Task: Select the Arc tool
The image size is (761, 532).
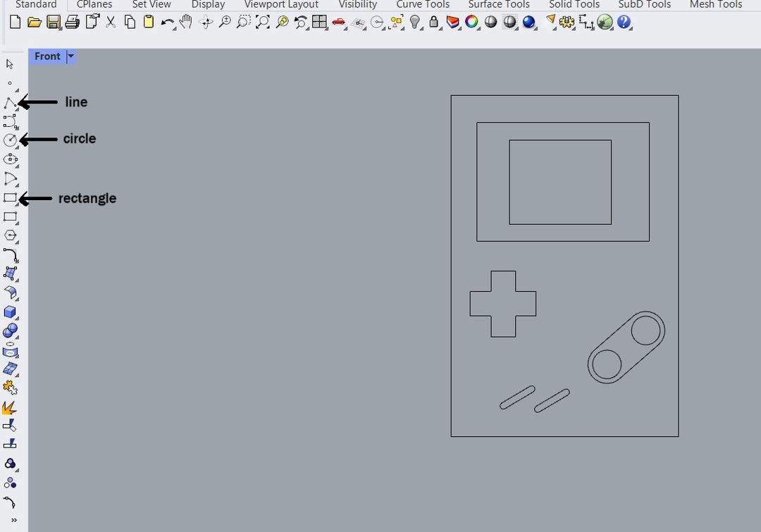Action: click(x=10, y=178)
